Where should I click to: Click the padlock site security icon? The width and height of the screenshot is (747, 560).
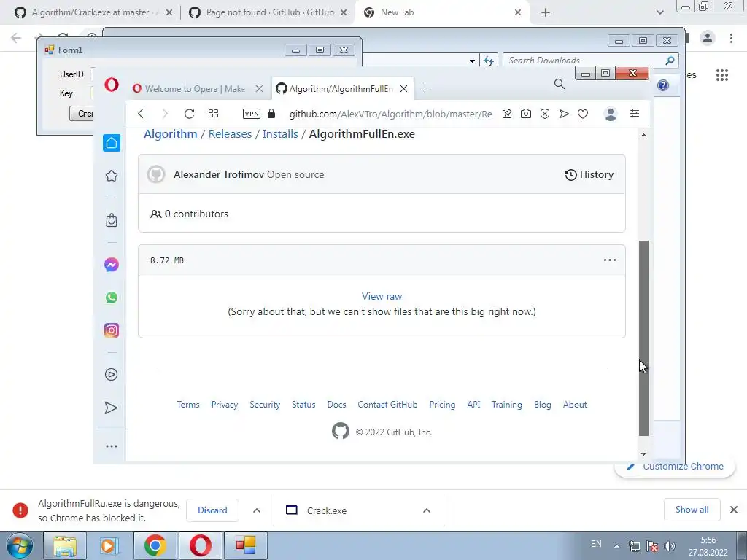271,113
